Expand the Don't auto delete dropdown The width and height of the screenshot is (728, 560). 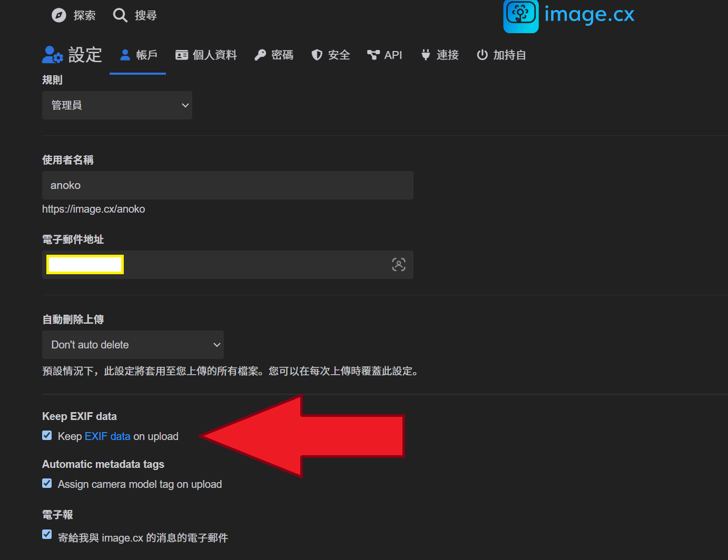pyautogui.click(x=133, y=345)
